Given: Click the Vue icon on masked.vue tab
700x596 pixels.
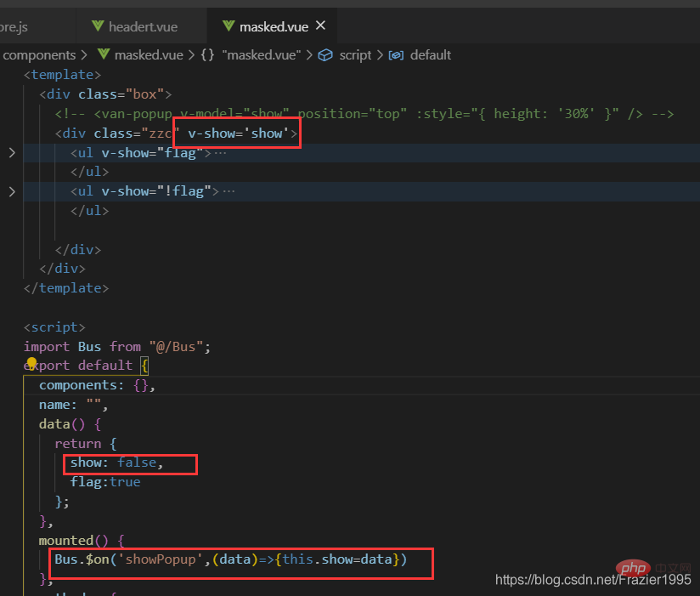Looking at the screenshot, I should [229, 26].
